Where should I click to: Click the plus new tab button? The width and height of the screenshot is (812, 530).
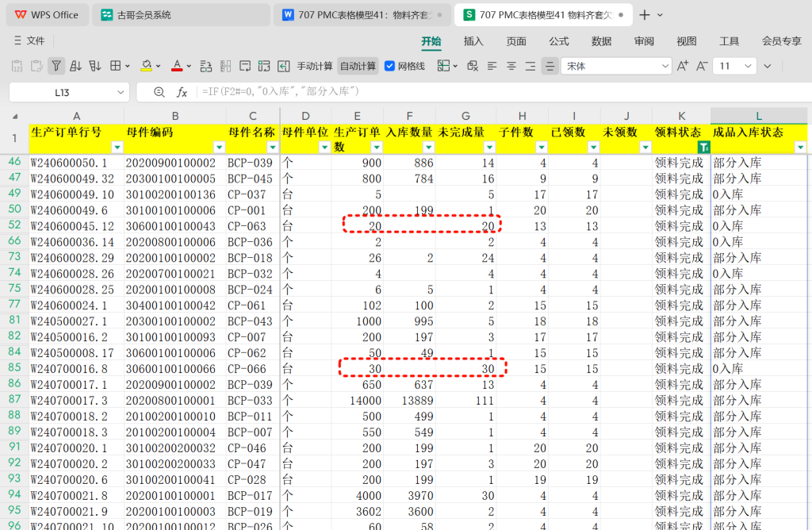tap(644, 15)
